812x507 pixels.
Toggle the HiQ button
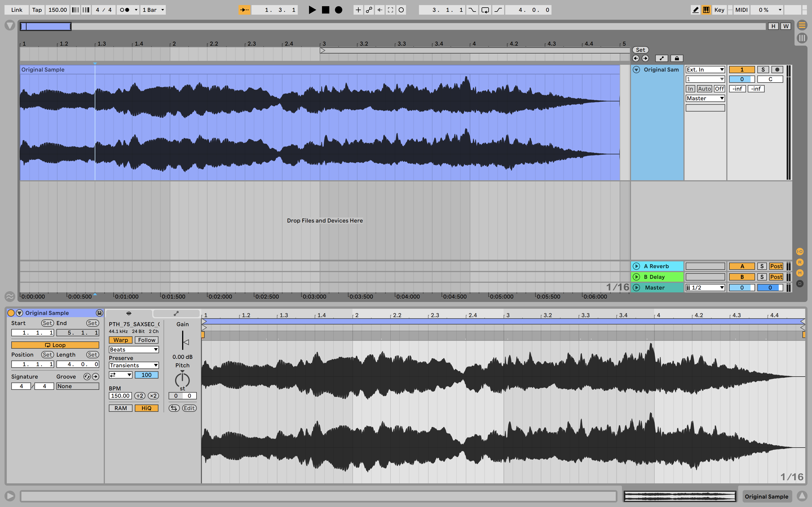point(146,408)
